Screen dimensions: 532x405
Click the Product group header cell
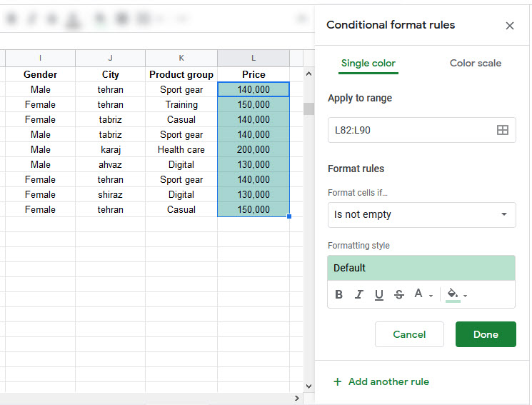click(x=181, y=74)
